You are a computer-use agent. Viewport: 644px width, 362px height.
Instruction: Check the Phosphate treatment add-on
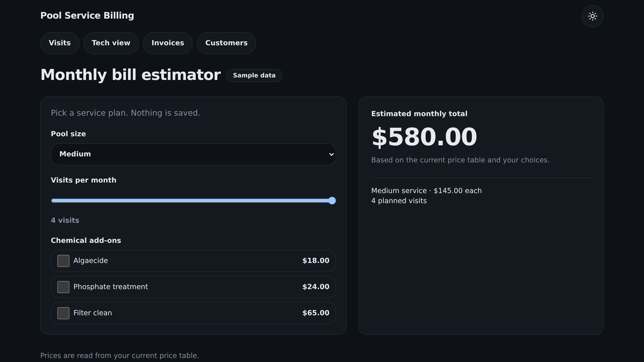63,287
